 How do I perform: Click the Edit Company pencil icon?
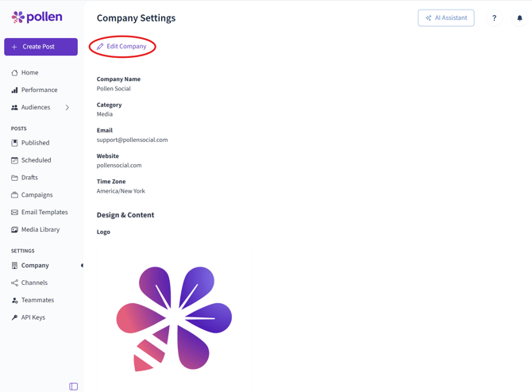coord(100,47)
